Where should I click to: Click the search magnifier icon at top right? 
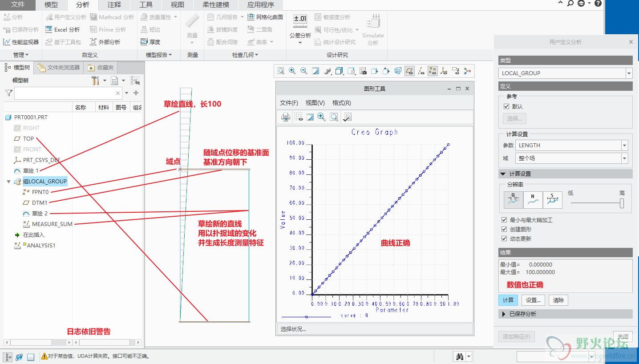tap(570, 4)
